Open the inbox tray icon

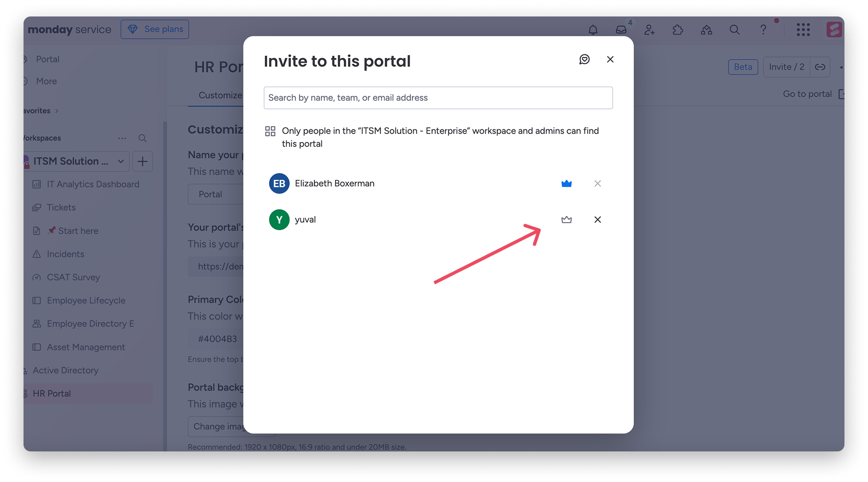[x=621, y=30]
